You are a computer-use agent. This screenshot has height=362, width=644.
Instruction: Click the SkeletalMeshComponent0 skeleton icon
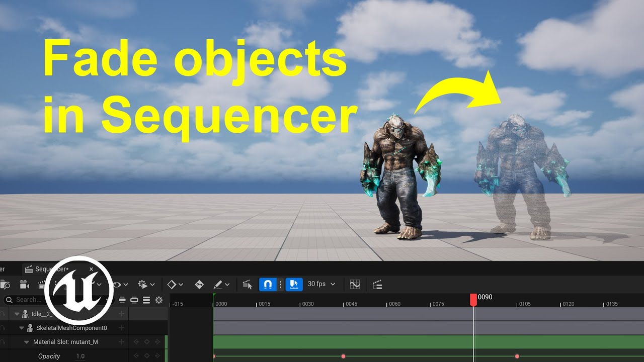(x=30, y=328)
